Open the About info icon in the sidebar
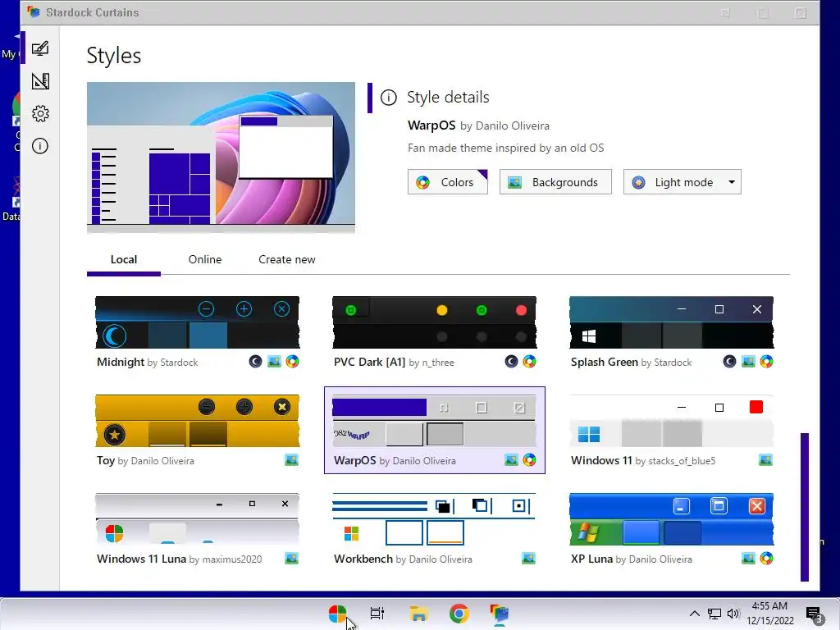 40,146
